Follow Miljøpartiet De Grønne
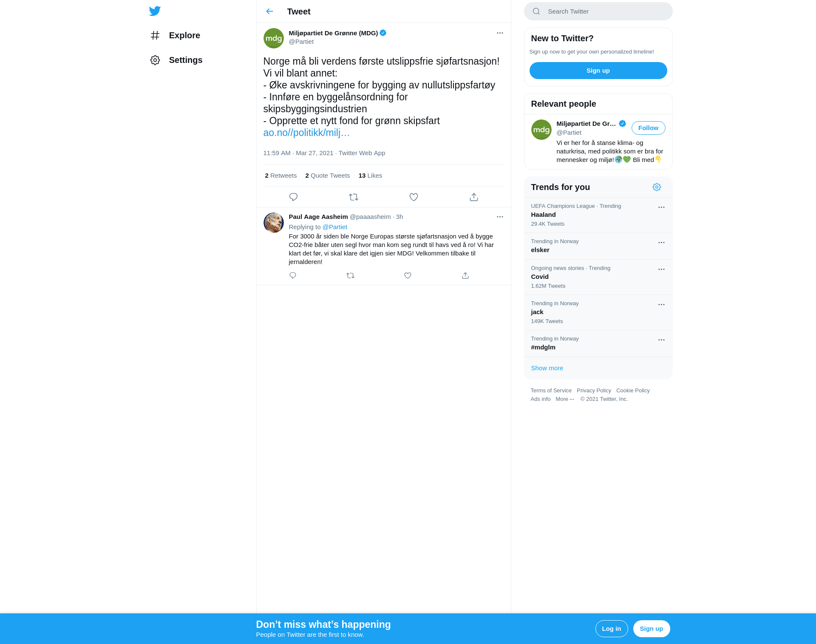 (x=648, y=128)
